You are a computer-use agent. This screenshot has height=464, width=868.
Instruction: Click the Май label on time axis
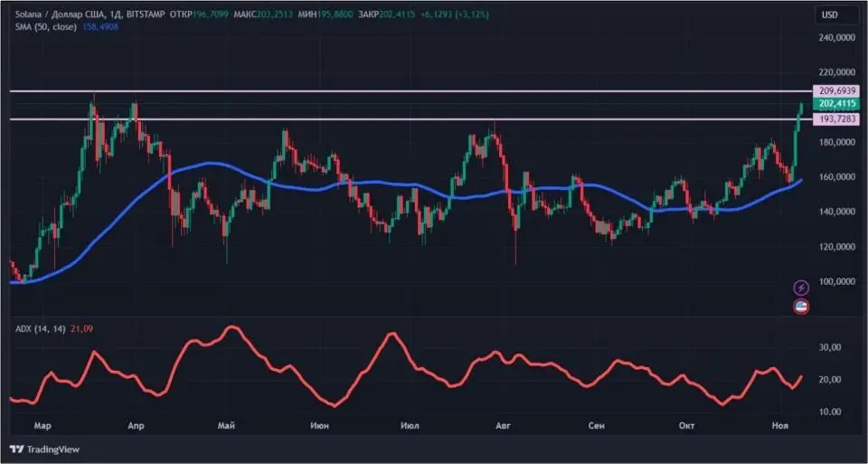227,424
